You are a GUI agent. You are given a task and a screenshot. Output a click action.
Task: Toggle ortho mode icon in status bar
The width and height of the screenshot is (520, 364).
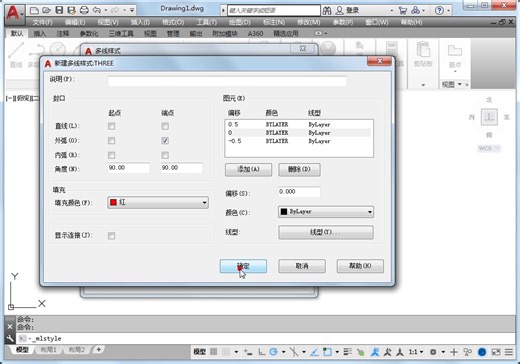tap(262, 352)
